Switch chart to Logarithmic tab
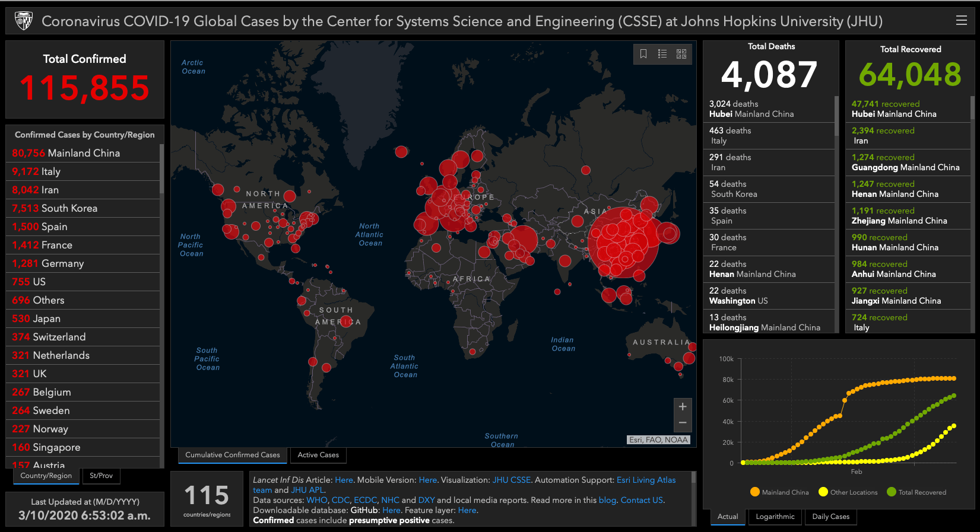Viewport: 980px width, 532px height. [775, 517]
